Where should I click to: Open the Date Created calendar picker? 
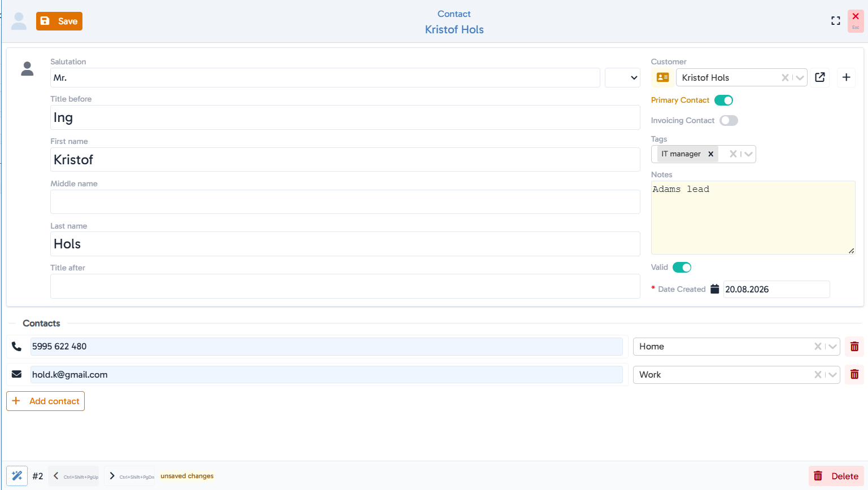714,289
